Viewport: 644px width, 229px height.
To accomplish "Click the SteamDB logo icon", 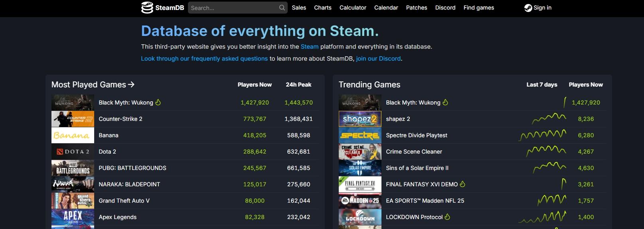I will pos(147,8).
